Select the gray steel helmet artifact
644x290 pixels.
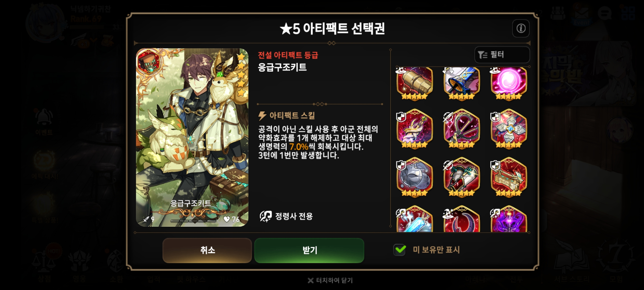pos(415,177)
